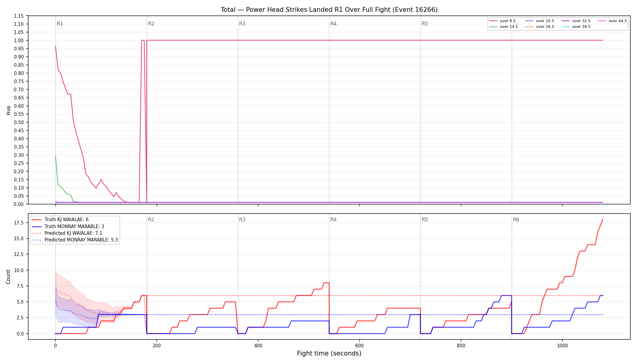Click the 400 tick on the x-axis
Viewport: 637px width, 364px height.
click(x=258, y=345)
